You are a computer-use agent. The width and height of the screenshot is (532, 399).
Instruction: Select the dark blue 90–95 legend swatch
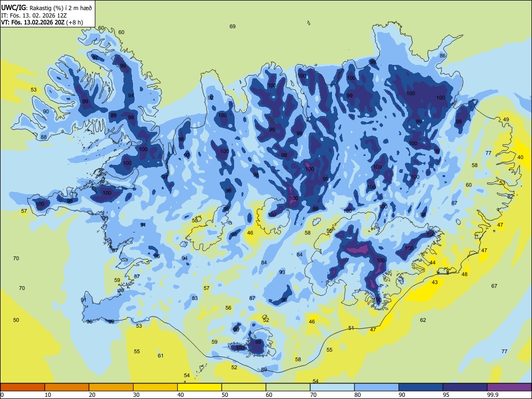coord(421,387)
